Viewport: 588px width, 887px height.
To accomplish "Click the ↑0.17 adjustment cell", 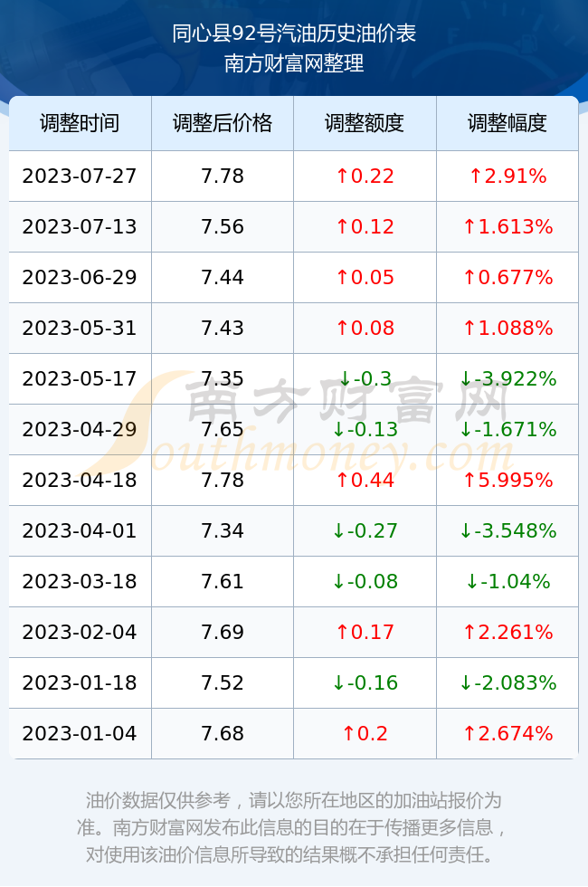I will pyautogui.click(x=365, y=633).
